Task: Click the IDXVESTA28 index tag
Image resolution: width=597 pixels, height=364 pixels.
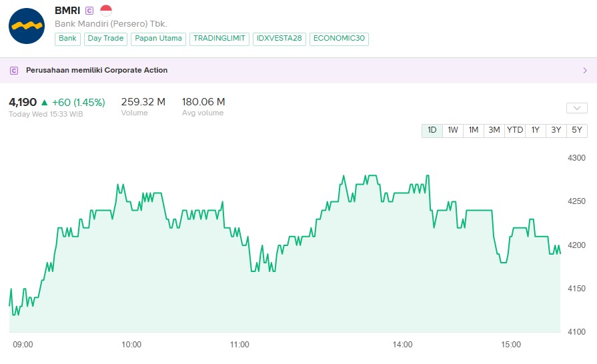Action: coord(279,39)
